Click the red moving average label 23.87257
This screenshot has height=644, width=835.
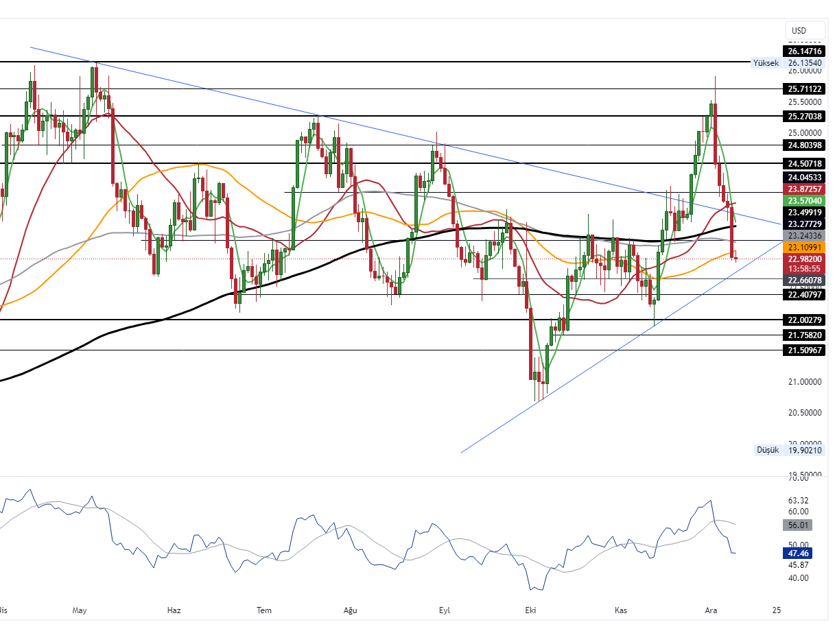(x=805, y=189)
